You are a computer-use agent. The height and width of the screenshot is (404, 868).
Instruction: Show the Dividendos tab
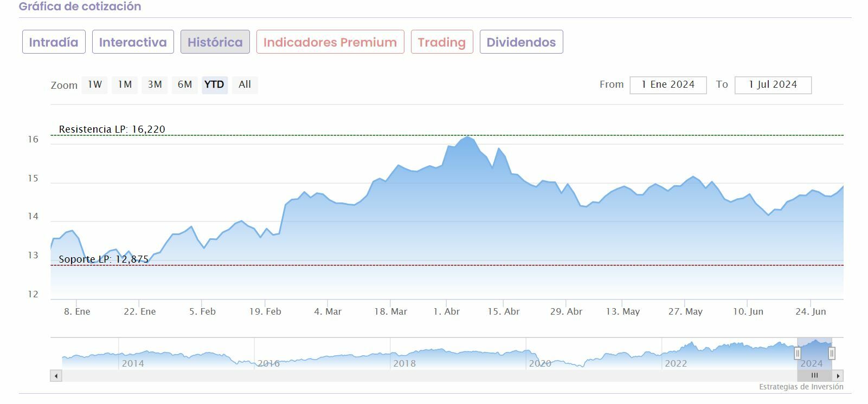(521, 42)
